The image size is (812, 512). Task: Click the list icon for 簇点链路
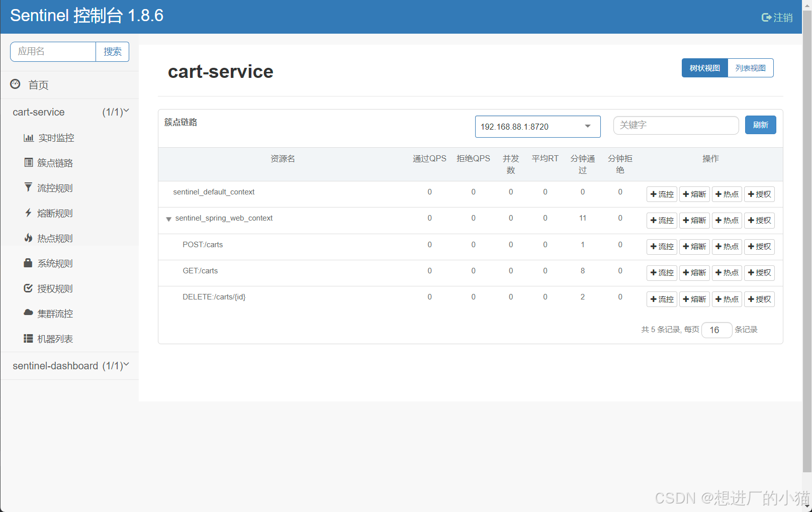[29, 162]
